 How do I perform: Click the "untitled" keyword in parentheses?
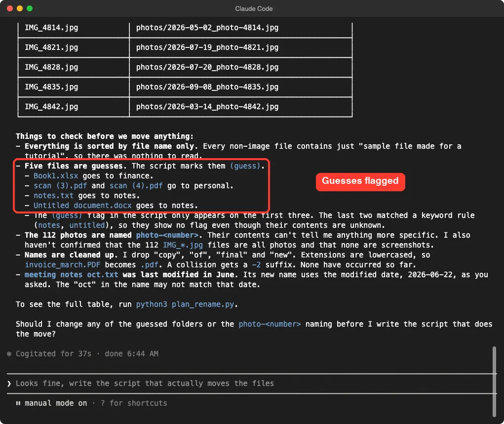(x=87, y=225)
